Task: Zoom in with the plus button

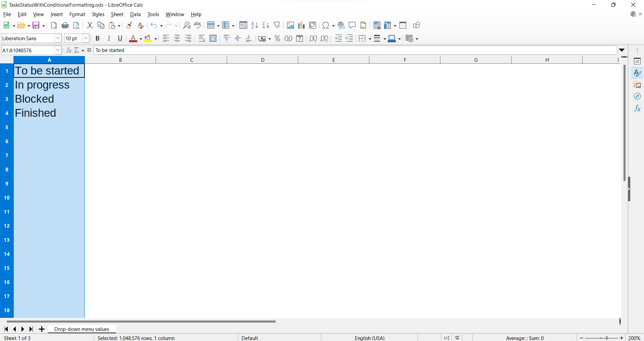Action: (622, 338)
